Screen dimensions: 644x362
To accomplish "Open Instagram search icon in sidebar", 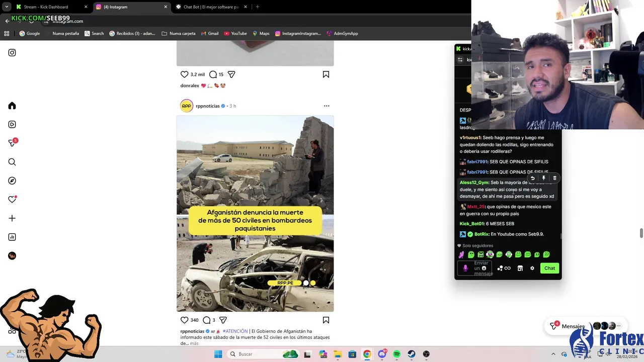I will point(12,162).
